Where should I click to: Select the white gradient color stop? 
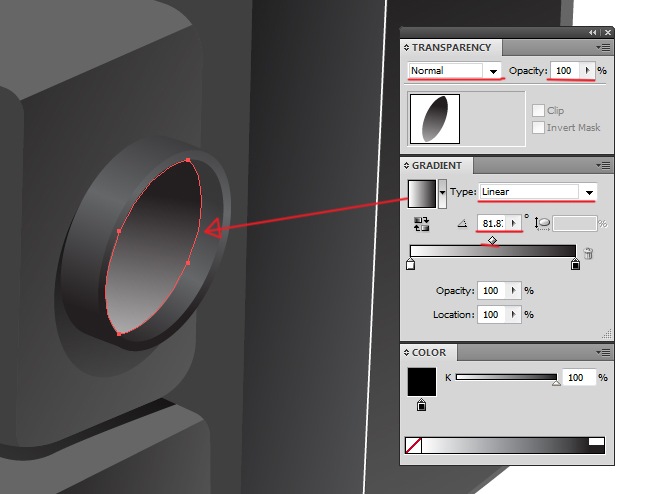[410, 264]
